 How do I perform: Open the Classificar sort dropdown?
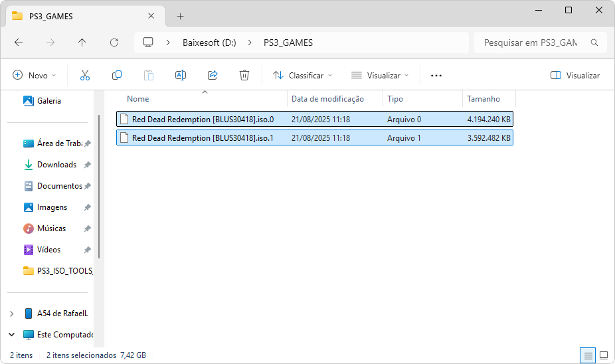click(302, 75)
